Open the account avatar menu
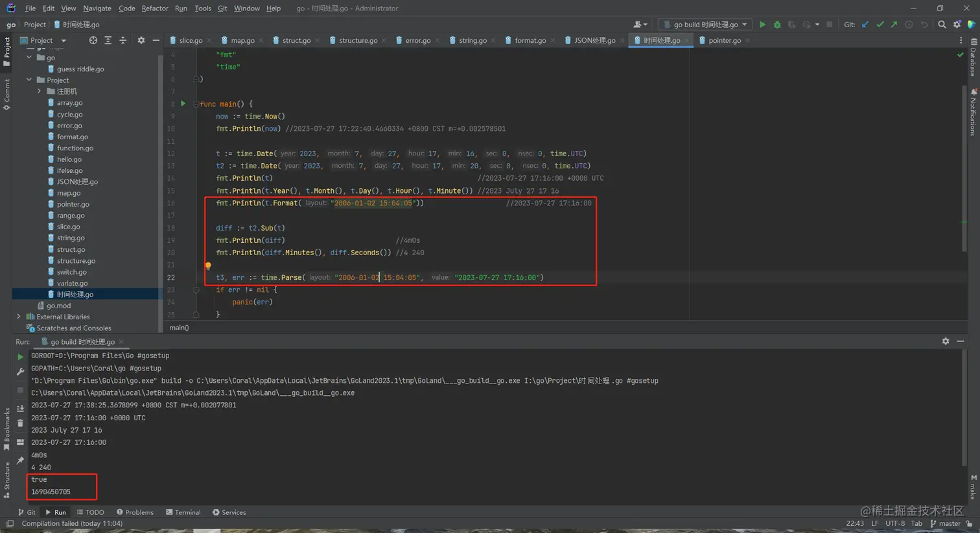The width and height of the screenshot is (980, 533). [640, 25]
